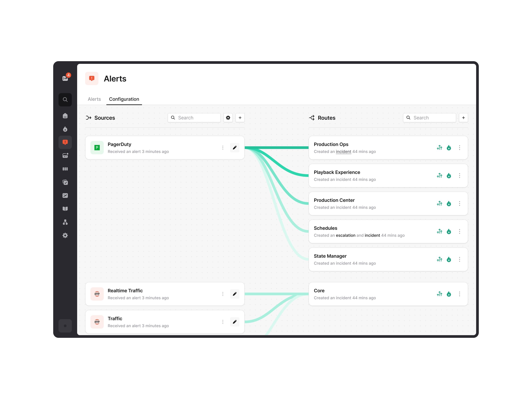Open the Sources settings gear next to search
This screenshot has width=532, height=399.
228,118
